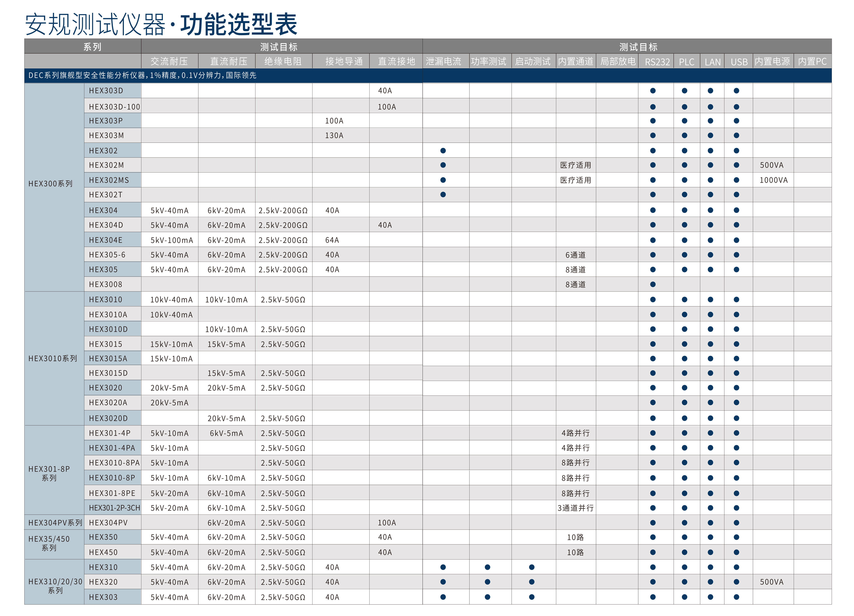Image resolution: width=854 pixels, height=616 pixels.
Task: Click the 内置通道 column header
Action: click(576, 61)
